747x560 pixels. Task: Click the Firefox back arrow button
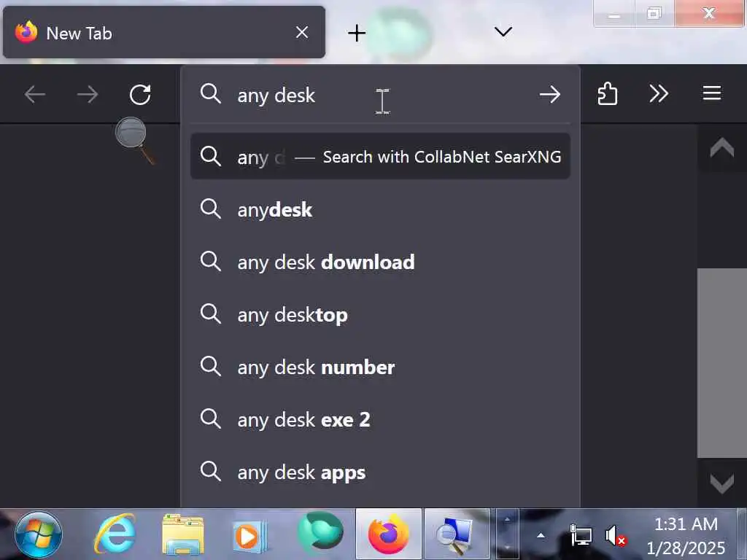pyautogui.click(x=35, y=94)
